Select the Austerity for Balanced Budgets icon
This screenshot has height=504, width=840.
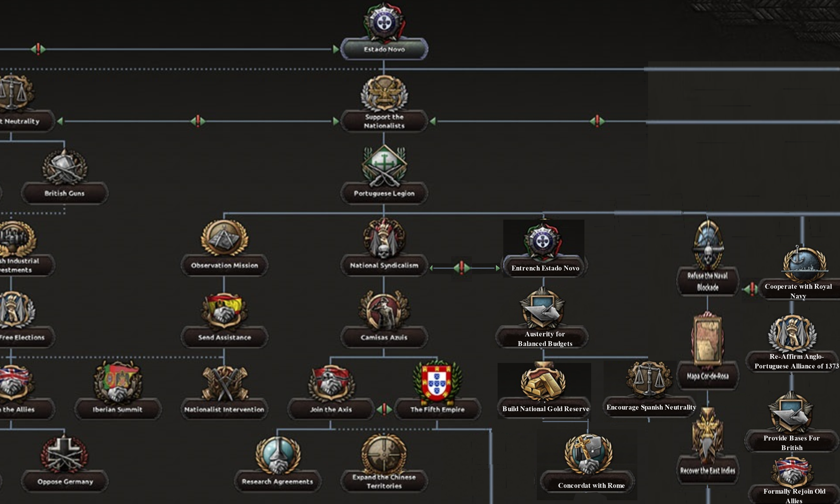(x=543, y=308)
